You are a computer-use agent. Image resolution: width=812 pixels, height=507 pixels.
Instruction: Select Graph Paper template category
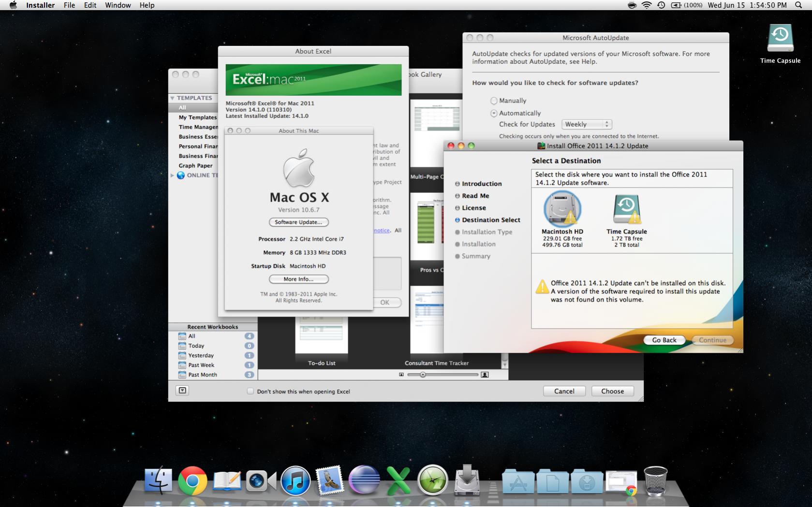pos(195,166)
